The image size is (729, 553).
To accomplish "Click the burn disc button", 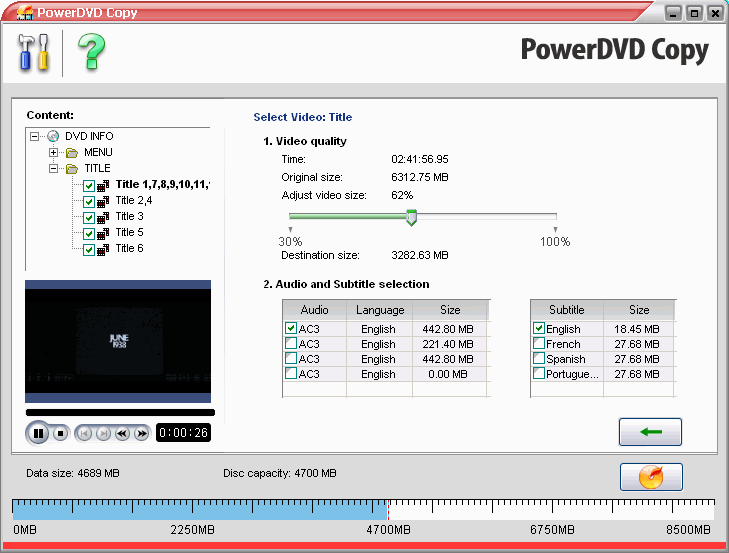I will click(x=650, y=477).
